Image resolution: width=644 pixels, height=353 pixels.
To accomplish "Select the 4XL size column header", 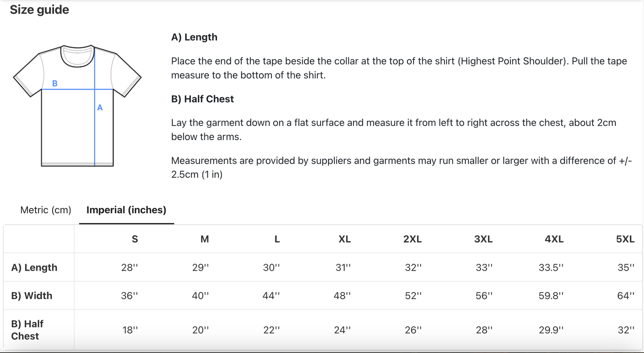I will [554, 239].
